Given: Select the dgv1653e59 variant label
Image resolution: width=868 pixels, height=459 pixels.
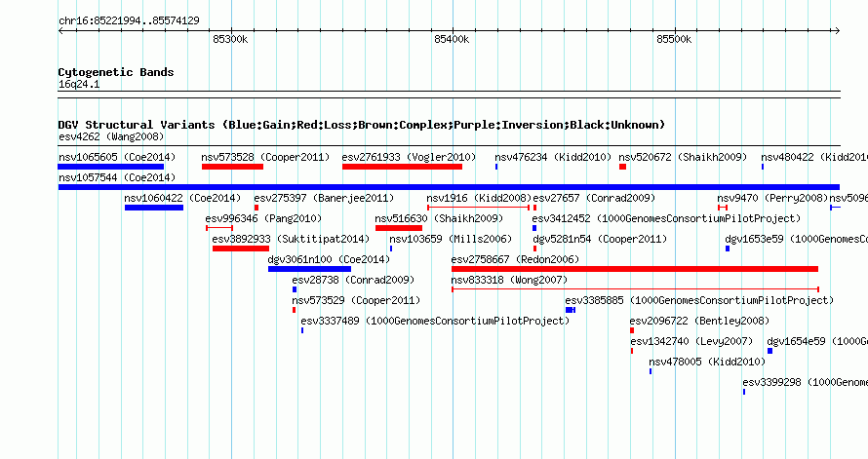Looking at the screenshot, I should (796, 239).
